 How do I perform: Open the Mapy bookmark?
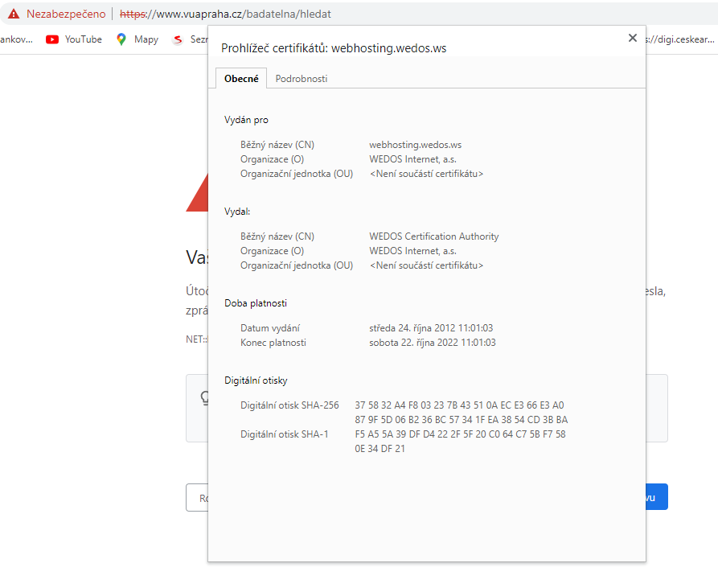click(137, 39)
